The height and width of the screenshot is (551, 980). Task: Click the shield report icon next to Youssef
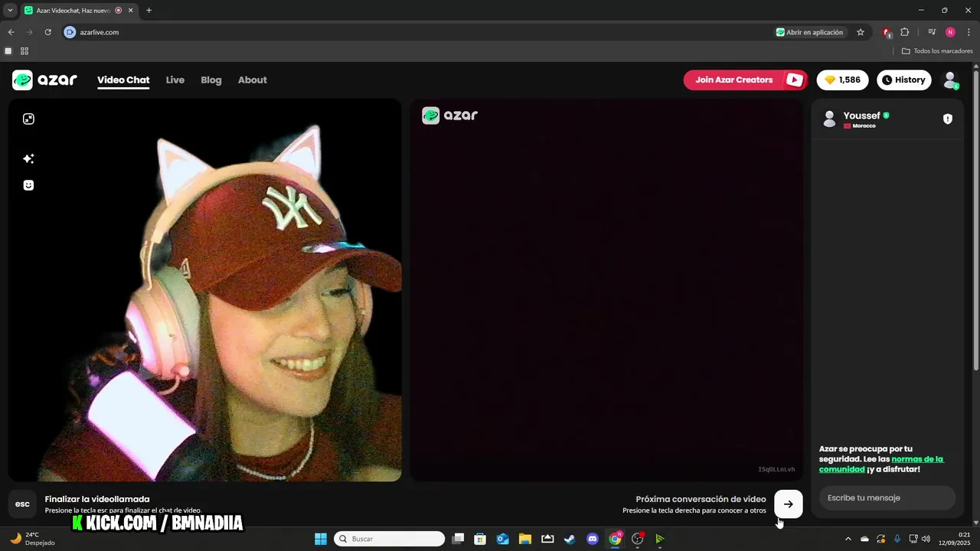pyautogui.click(x=948, y=119)
